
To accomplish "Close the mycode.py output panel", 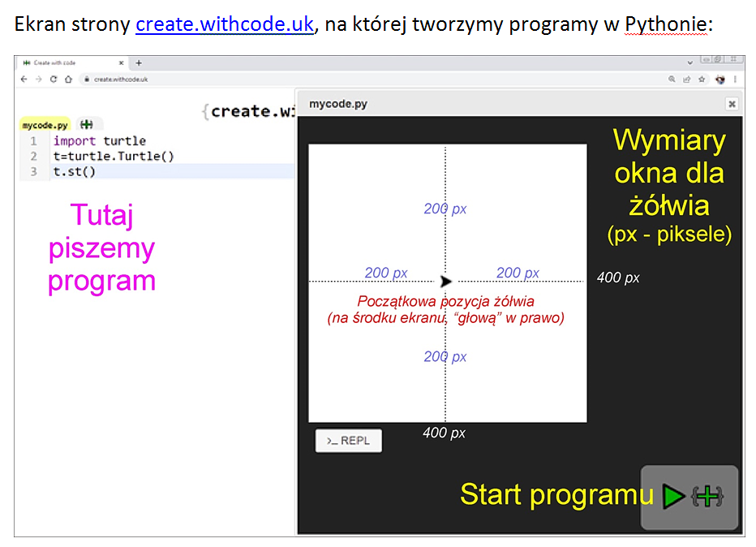I will click(732, 104).
